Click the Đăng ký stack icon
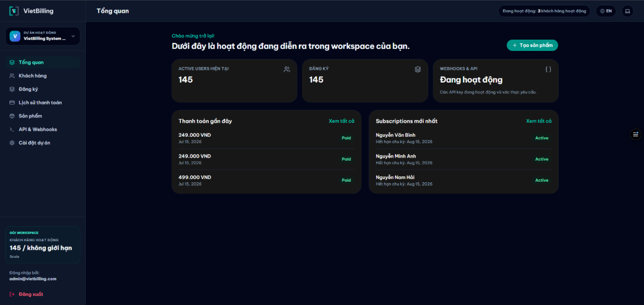 (x=12, y=89)
